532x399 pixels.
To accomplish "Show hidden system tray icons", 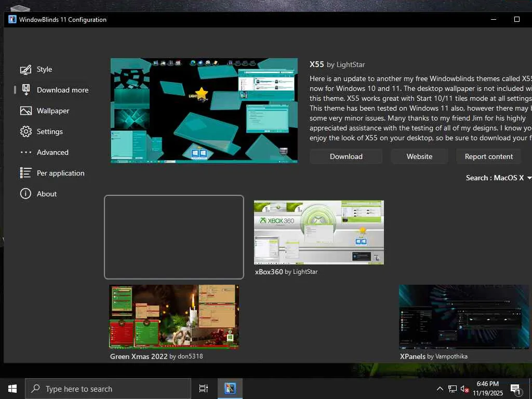I will tap(440, 389).
